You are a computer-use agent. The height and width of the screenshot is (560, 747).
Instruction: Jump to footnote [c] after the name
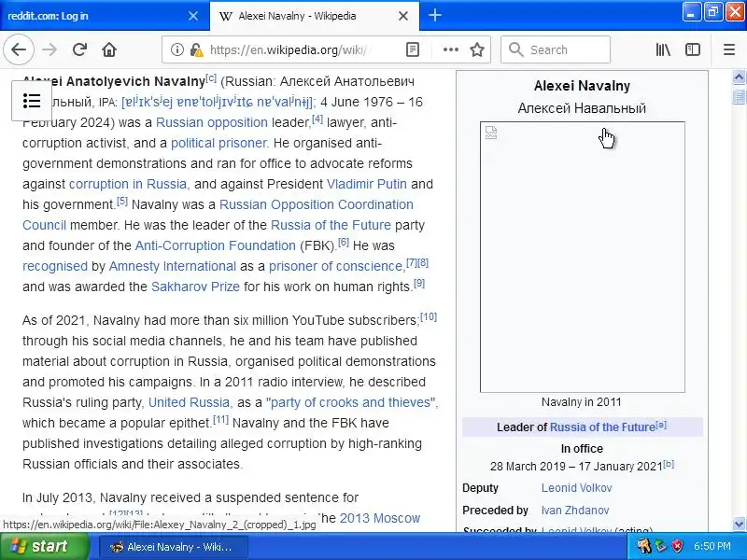pyautogui.click(x=211, y=77)
